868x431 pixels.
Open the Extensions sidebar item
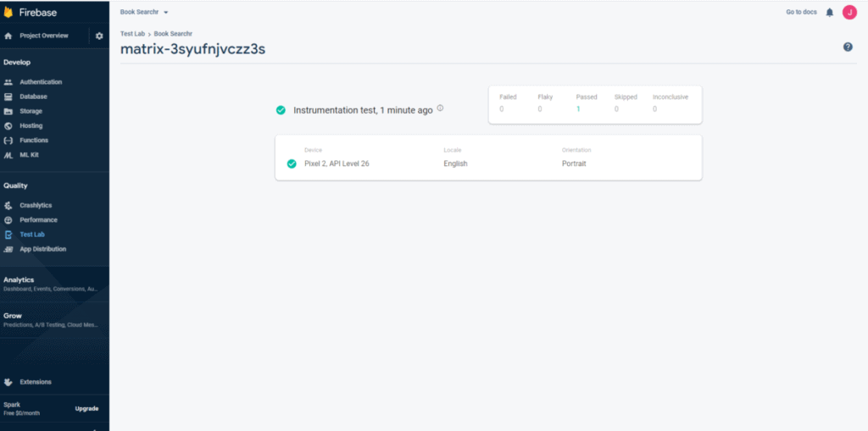coord(35,382)
